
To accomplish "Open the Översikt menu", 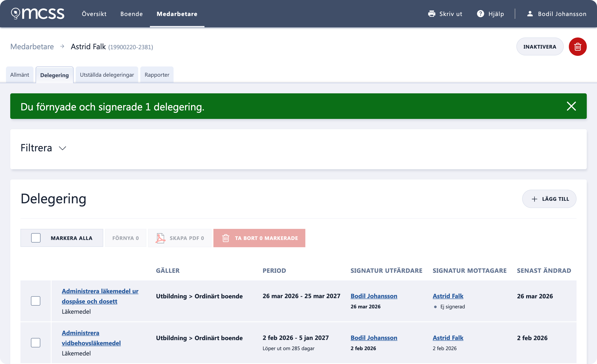I will coord(94,14).
